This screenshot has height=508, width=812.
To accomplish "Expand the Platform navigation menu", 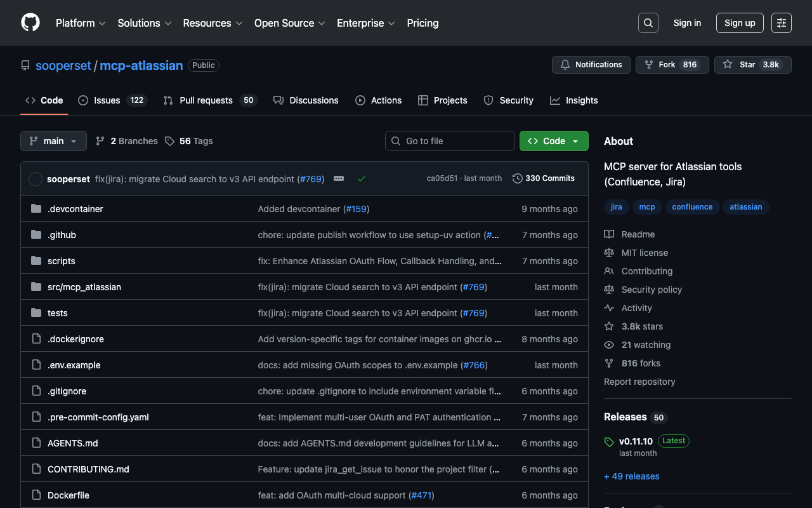I will [81, 23].
